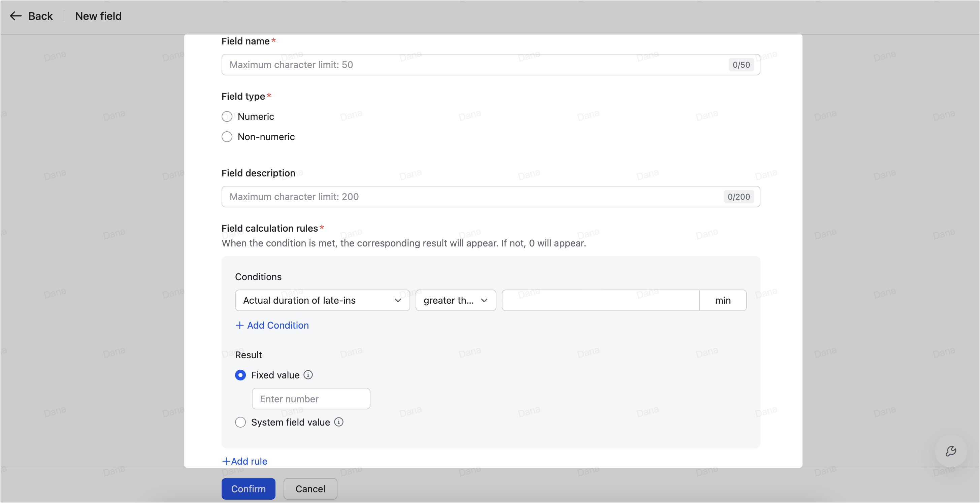
Task: Click the Back navigation label
Action: pos(40,16)
